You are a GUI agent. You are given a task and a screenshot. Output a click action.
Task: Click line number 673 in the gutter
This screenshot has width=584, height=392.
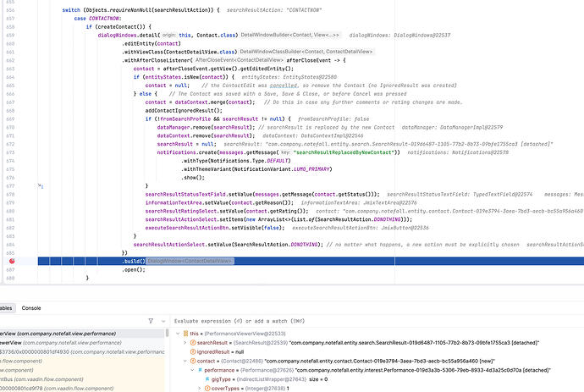[10, 152]
